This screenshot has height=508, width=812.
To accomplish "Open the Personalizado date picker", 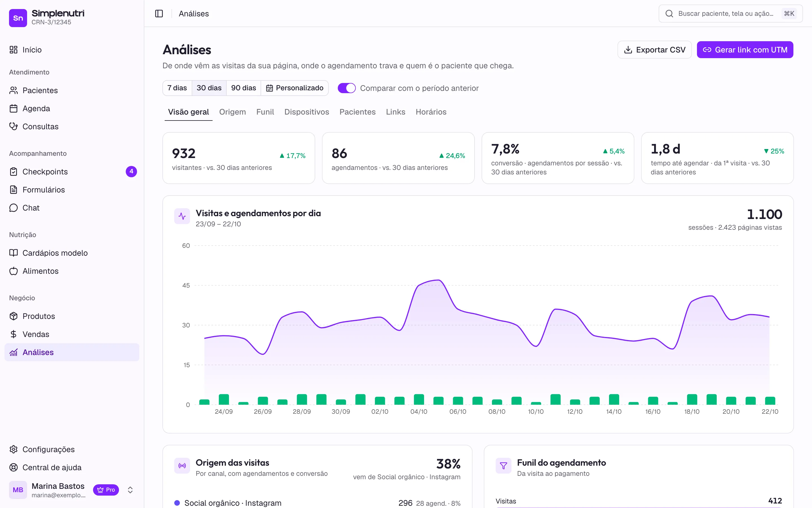I will (295, 88).
